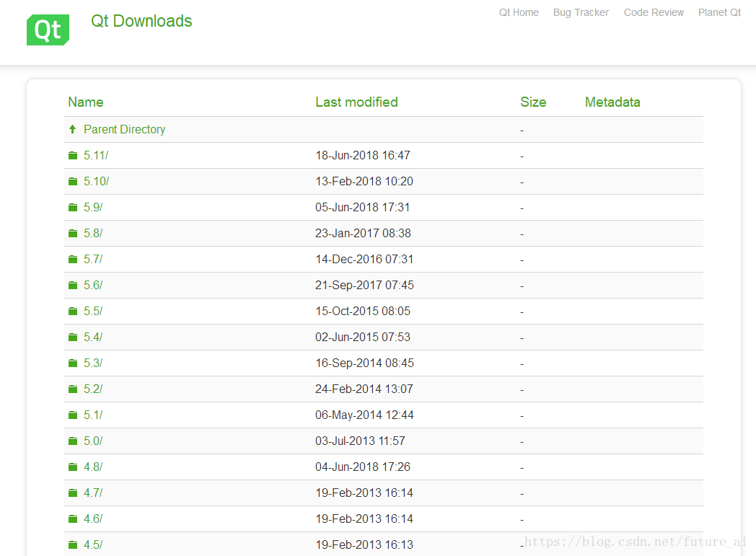The width and height of the screenshot is (756, 556).
Task: Click the Metadata column header
Action: pyautogui.click(x=612, y=102)
